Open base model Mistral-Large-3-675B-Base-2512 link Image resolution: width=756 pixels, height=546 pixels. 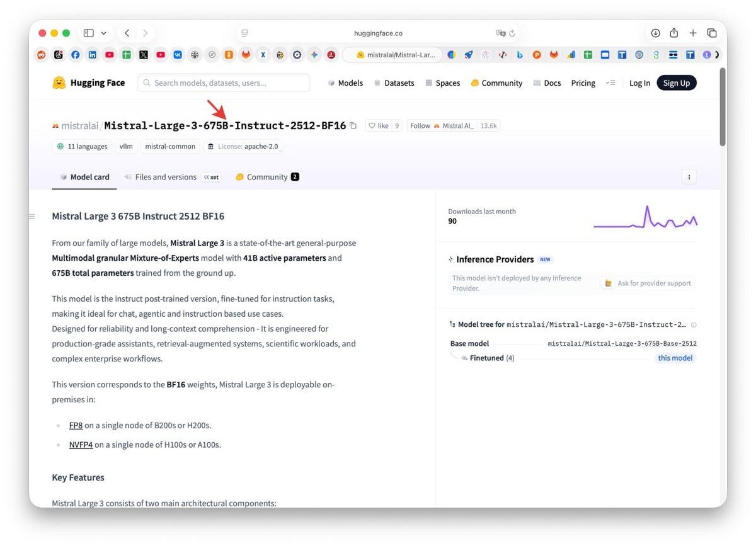pos(622,343)
